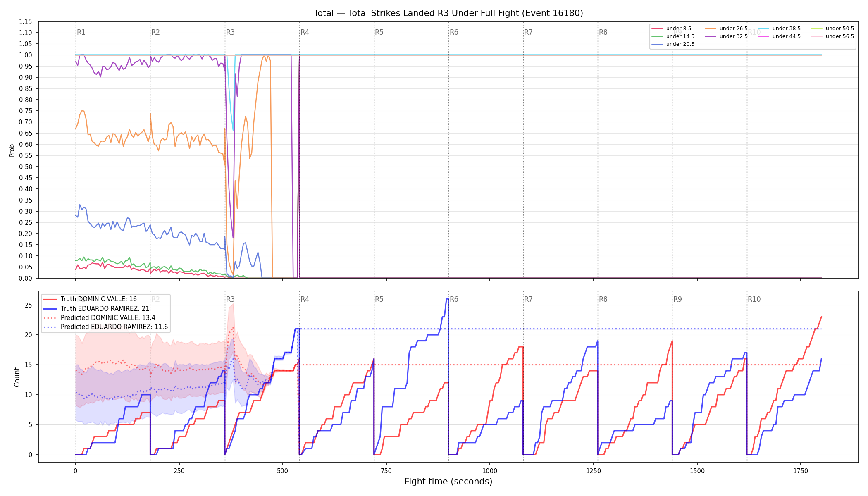This screenshot has height=496, width=868.
Task: Click the R7 round marker in count chart
Action: tap(528, 299)
